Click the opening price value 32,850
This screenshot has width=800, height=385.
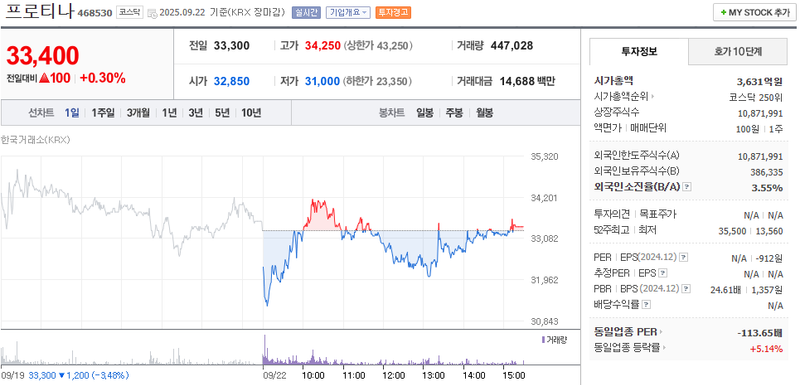point(232,81)
